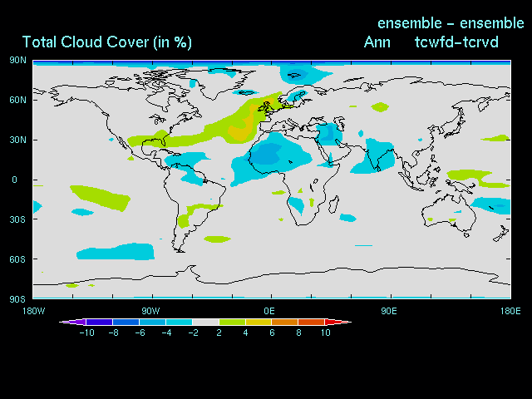Image resolution: width=532 pixels, height=399 pixels.
Task: Click the purple left arrow of colorbar
Action: pyautogui.click(x=72, y=322)
